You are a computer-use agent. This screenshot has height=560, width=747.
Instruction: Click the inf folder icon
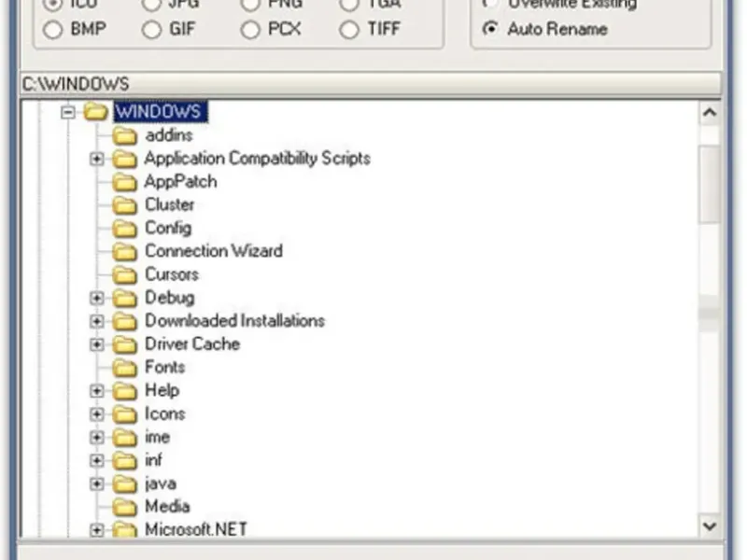125,460
